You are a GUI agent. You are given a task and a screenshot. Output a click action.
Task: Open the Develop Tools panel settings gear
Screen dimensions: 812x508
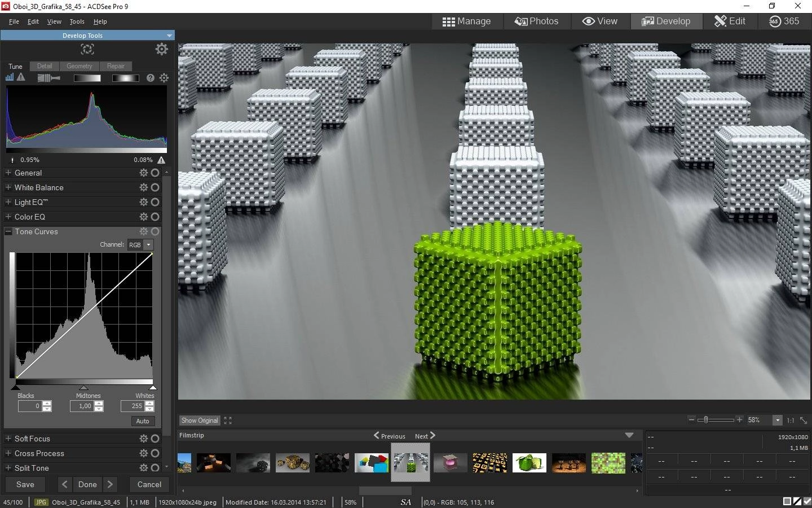(162, 49)
